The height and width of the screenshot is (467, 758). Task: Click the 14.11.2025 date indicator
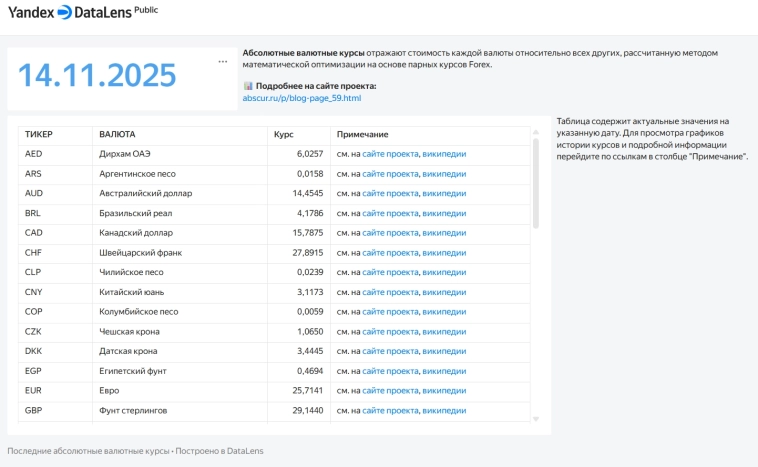97,75
